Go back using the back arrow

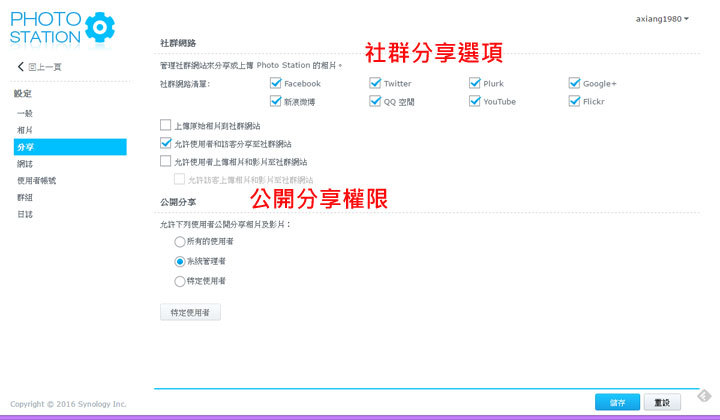coord(21,67)
